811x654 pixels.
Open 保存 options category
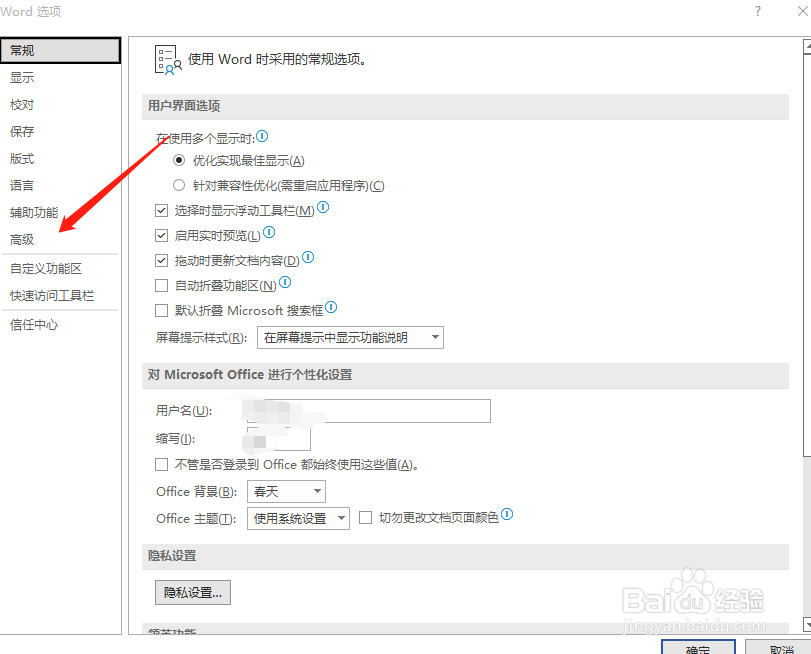click(x=61, y=131)
